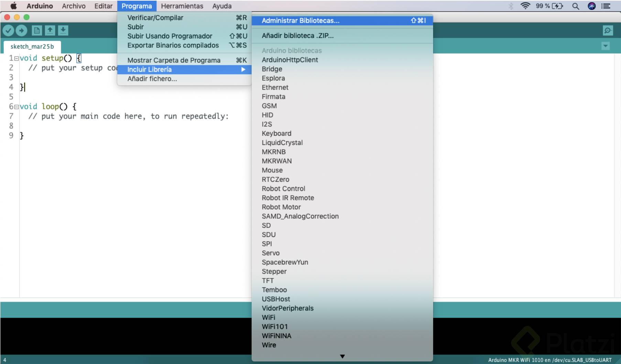Include the Robot Control library

(342, 189)
